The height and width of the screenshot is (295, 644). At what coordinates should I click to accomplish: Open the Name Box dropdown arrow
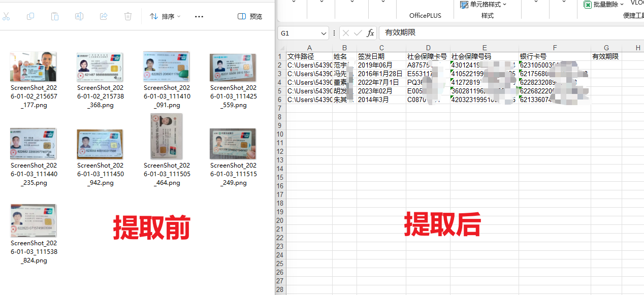point(323,32)
